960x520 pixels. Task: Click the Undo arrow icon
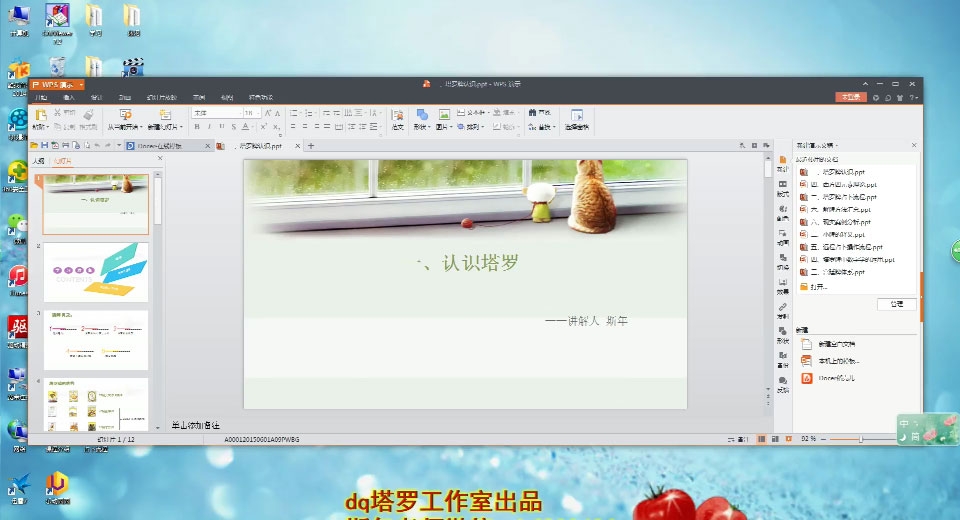[x=97, y=146]
